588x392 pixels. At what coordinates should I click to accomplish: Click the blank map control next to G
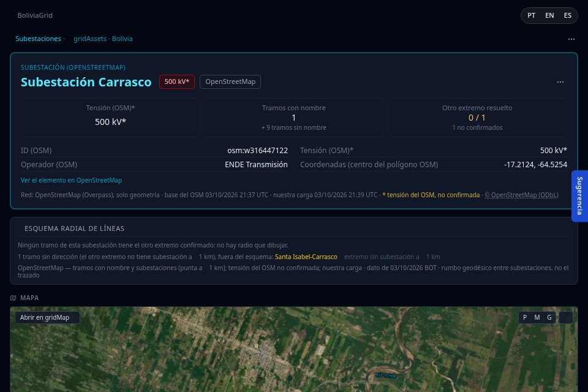[566, 317]
